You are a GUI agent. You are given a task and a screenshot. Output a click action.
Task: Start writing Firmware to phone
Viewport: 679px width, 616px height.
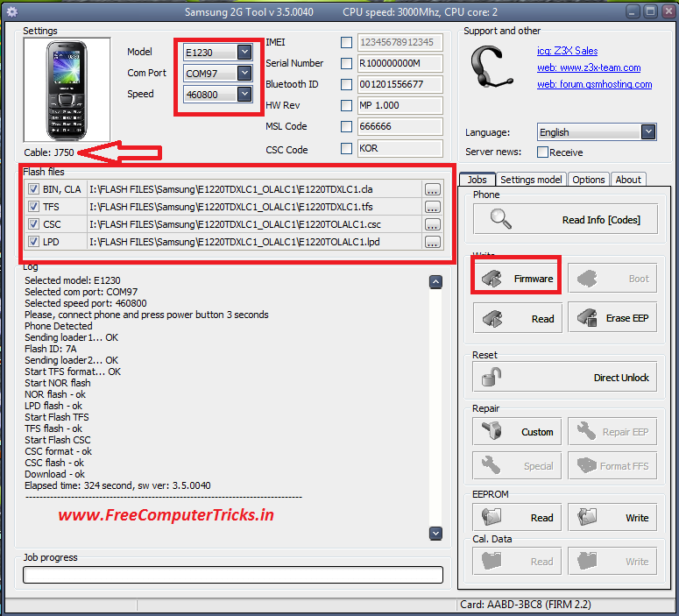tap(516, 278)
